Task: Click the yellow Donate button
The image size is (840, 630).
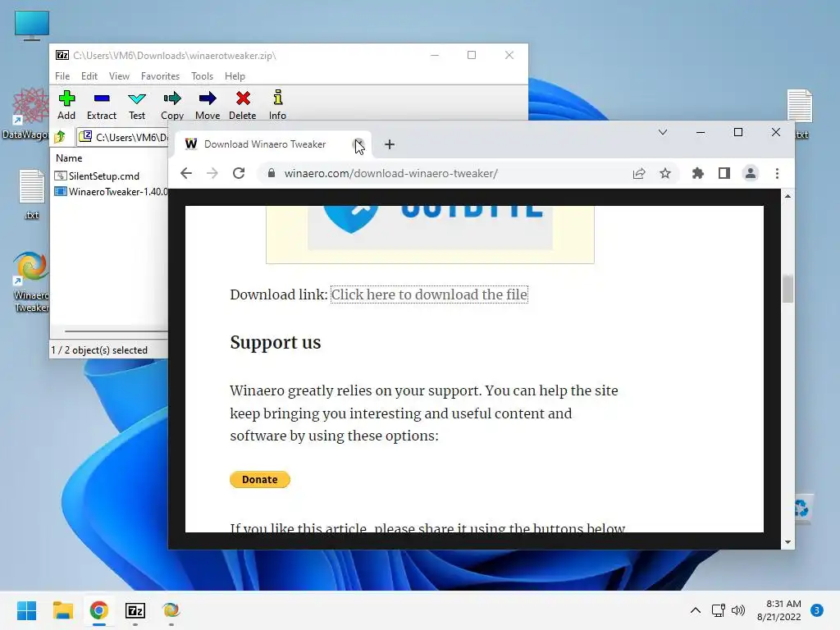Action: [x=260, y=479]
